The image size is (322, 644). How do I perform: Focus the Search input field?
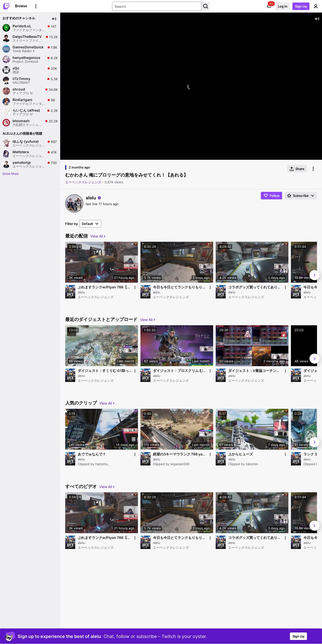tap(157, 6)
